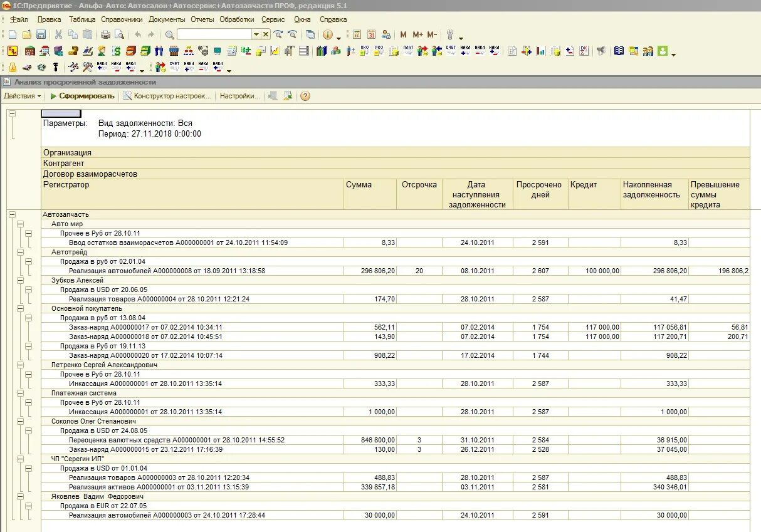Viewport: 761px width, 532px height.
Task: Select the Яковлев Вадим Федорович row
Action: (396, 496)
